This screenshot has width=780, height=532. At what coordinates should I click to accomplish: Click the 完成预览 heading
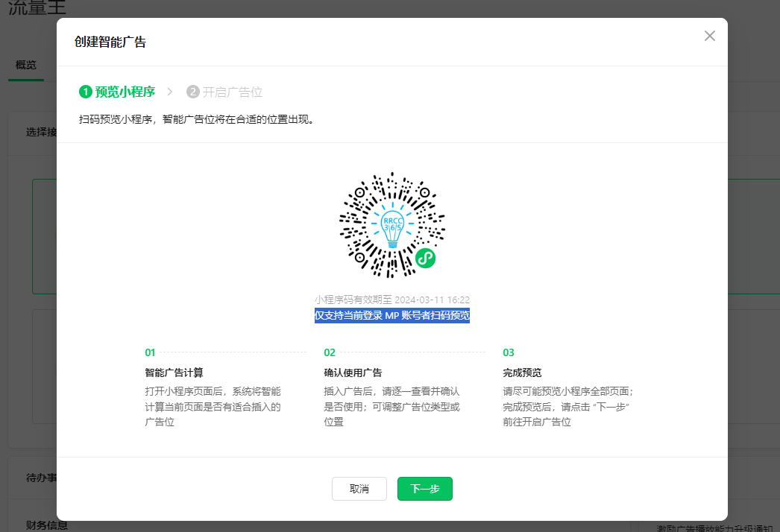[x=522, y=373]
